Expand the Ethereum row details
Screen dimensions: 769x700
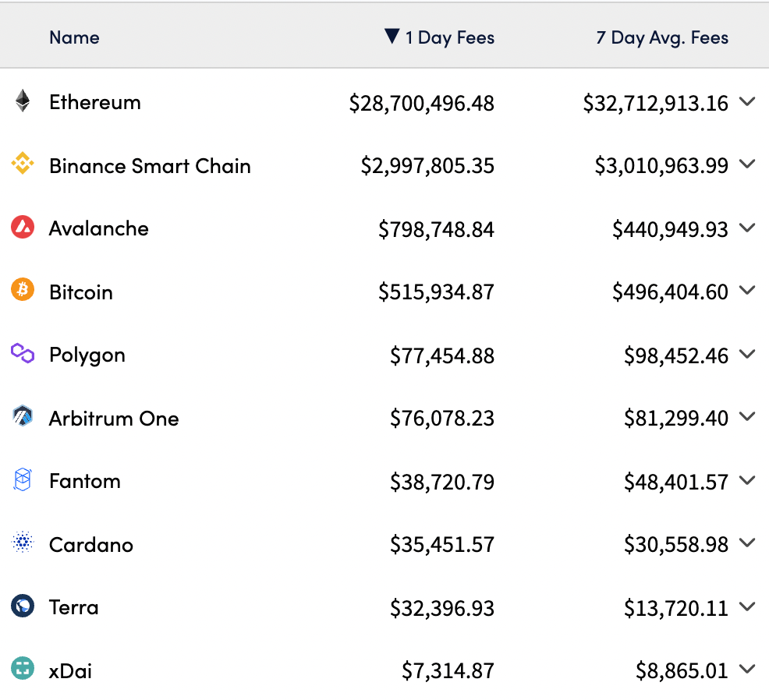click(x=747, y=102)
